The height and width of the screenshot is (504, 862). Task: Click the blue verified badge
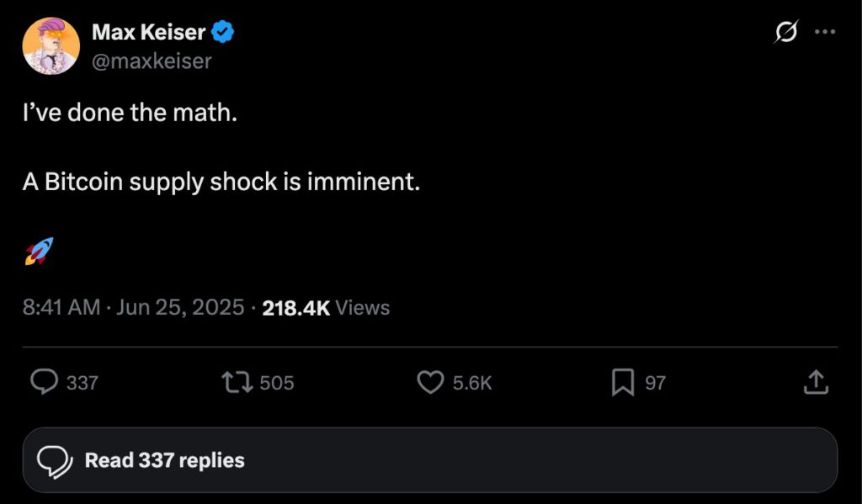coord(223,33)
